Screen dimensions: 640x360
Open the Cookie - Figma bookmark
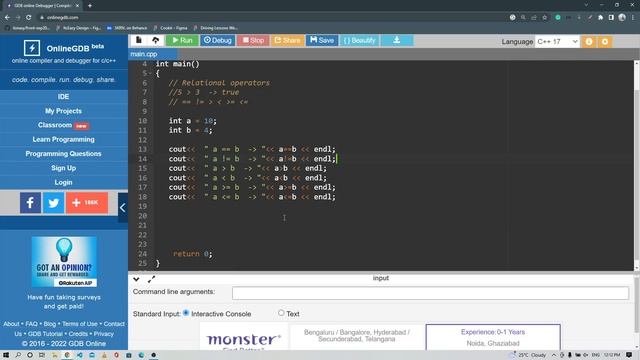170,28
